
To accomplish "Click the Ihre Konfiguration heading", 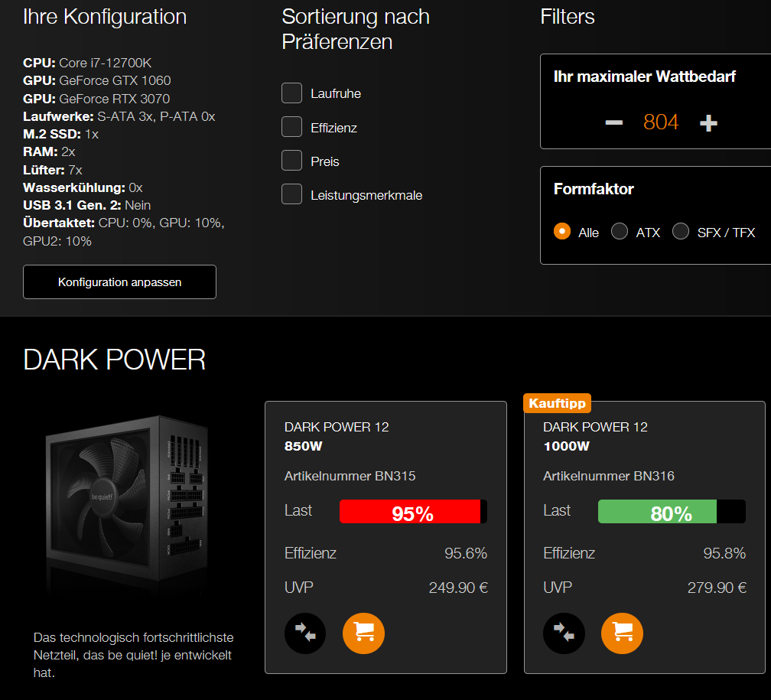I will tap(105, 18).
